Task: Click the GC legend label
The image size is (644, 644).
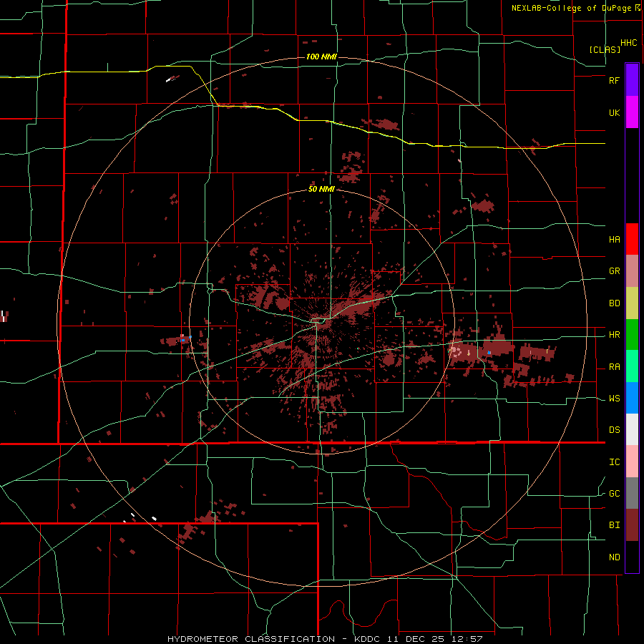Action: click(614, 494)
